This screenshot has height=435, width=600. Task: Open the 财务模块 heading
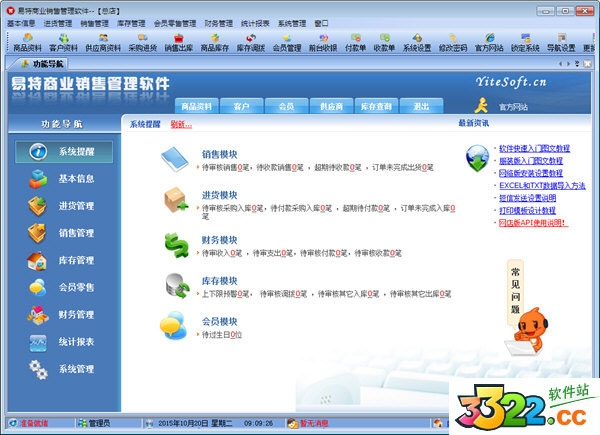(x=220, y=240)
